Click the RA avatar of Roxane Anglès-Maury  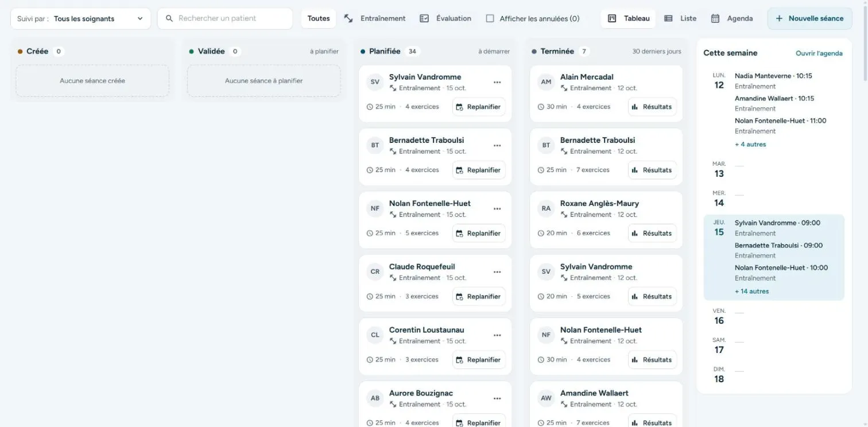tap(546, 208)
